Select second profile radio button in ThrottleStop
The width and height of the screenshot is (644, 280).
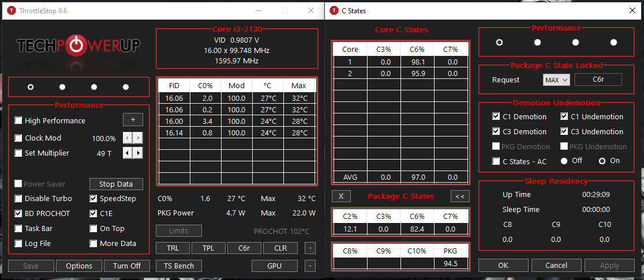(62, 87)
